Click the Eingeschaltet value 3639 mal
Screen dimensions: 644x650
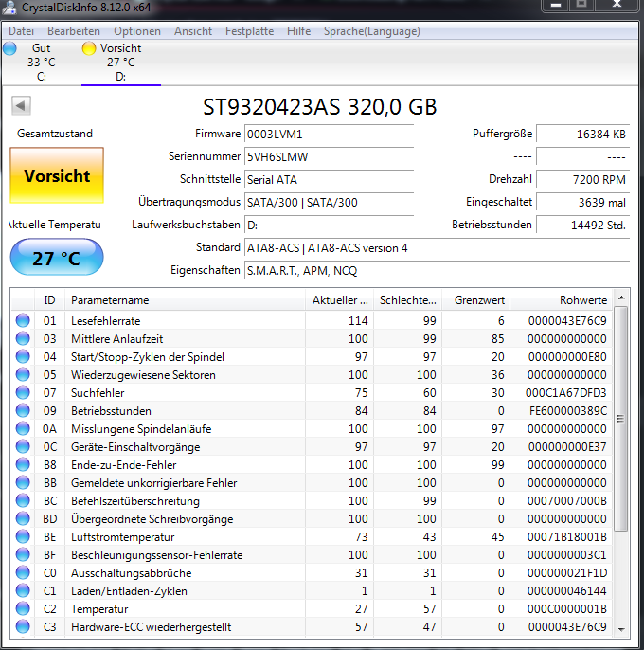583,203
